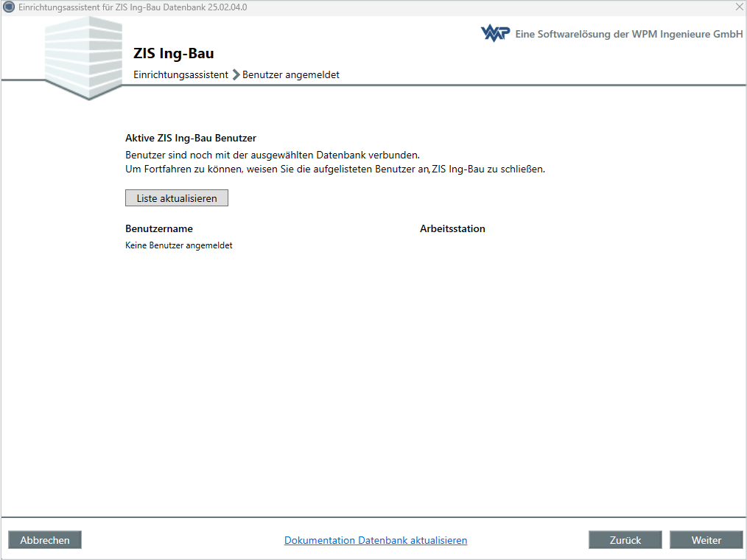Click Eine Softwarelösung der WPM Ingenieure text
Viewport: 747px width, 560px height.
click(629, 34)
